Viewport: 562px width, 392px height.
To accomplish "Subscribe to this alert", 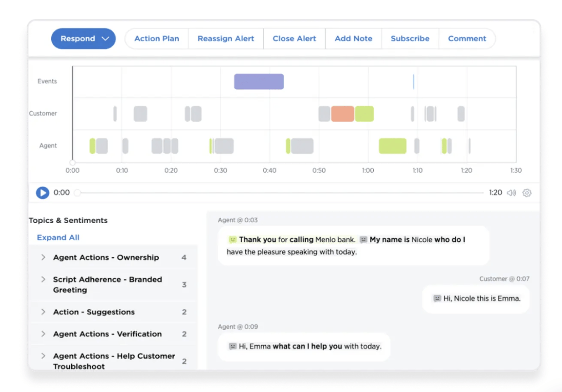I will tap(410, 38).
